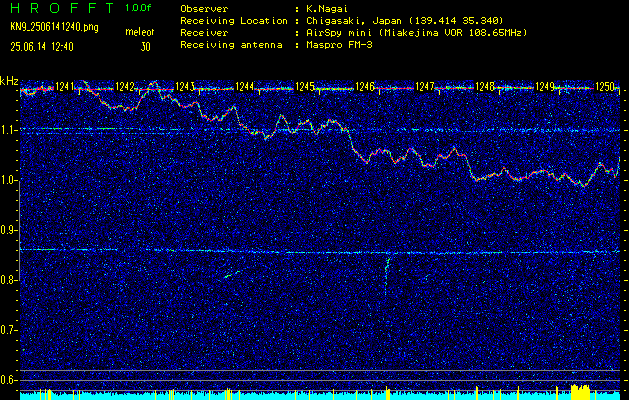The width and height of the screenshot is (629, 400).
Task: Click the HROFFT title text
Action: [62, 8]
